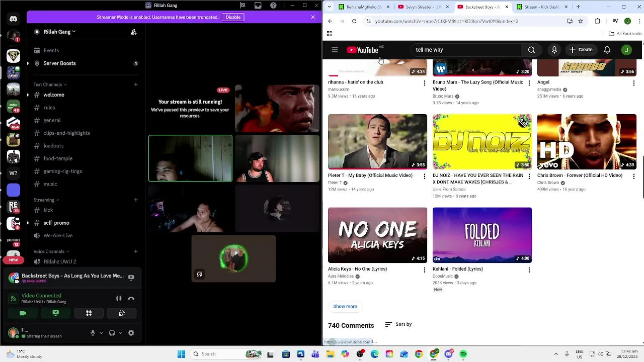Open All Bookmarks folder

[x=625, y=34]
